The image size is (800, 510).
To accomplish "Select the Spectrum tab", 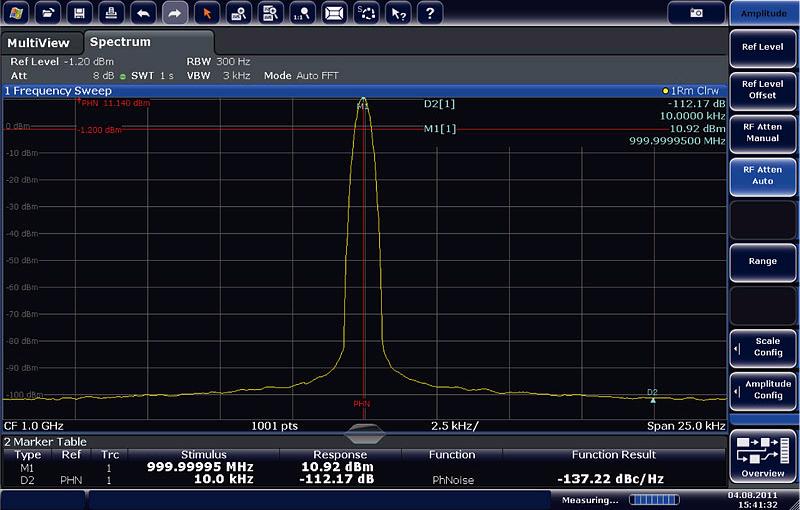I will [x=122, y=43].
